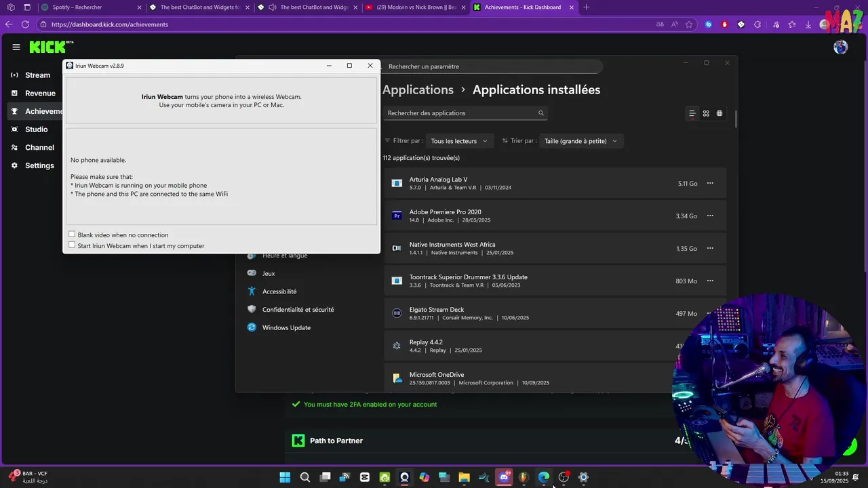Screen dimensions: 868x488
Task: Refresh the browser page
Action: 25,24
